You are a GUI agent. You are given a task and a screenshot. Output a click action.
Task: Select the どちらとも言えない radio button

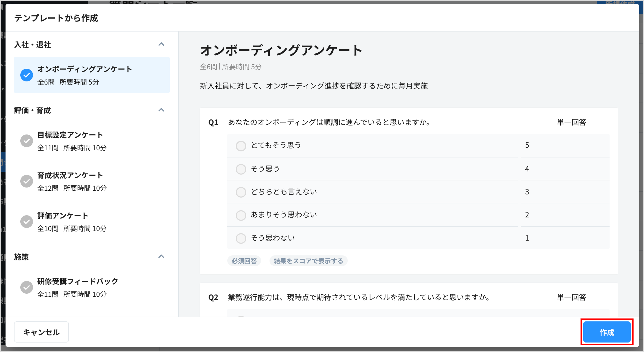[241, 192]
